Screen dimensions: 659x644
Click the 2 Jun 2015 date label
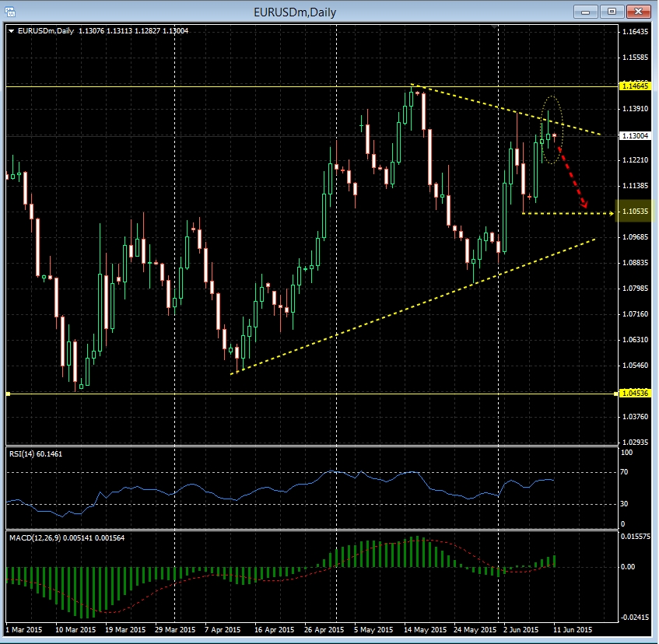point(521,630)
